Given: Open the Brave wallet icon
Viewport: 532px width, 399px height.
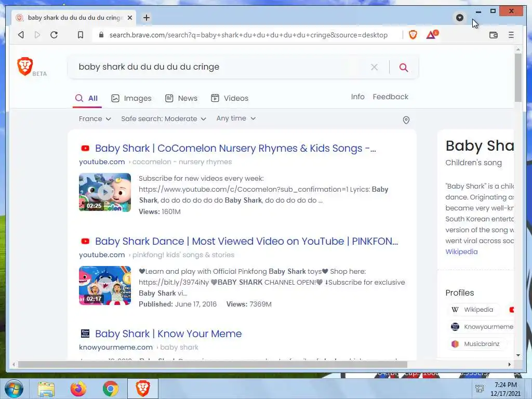Looking at the screenshot, I should coord(494,35).
